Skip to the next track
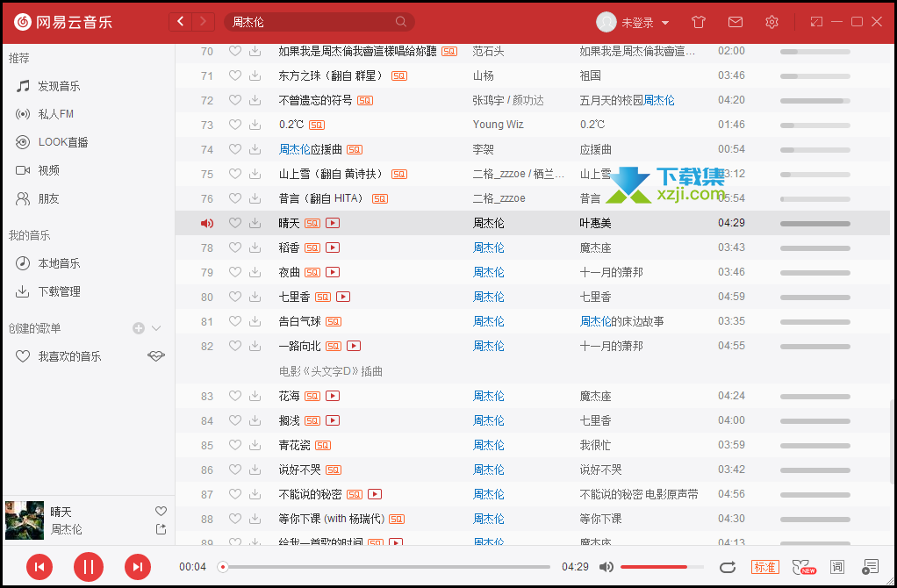This screenshot has width=897, height=588. (138, 567)
